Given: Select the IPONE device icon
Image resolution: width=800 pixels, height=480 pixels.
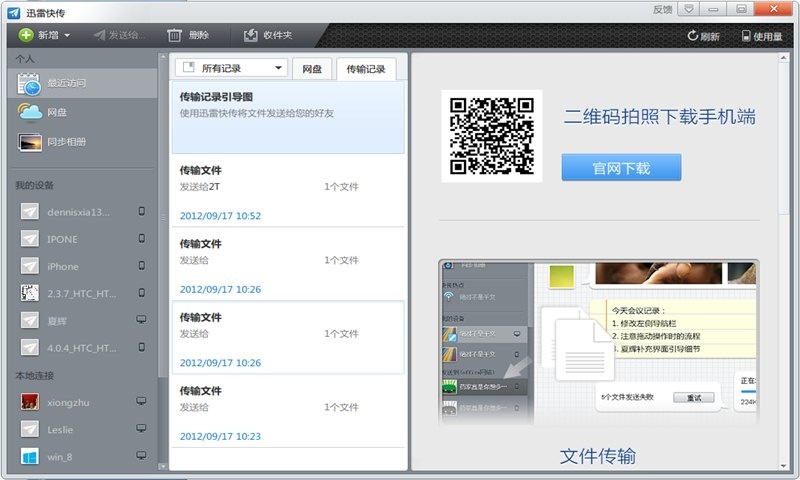Looking at the screenshot, I should point(30,239).
